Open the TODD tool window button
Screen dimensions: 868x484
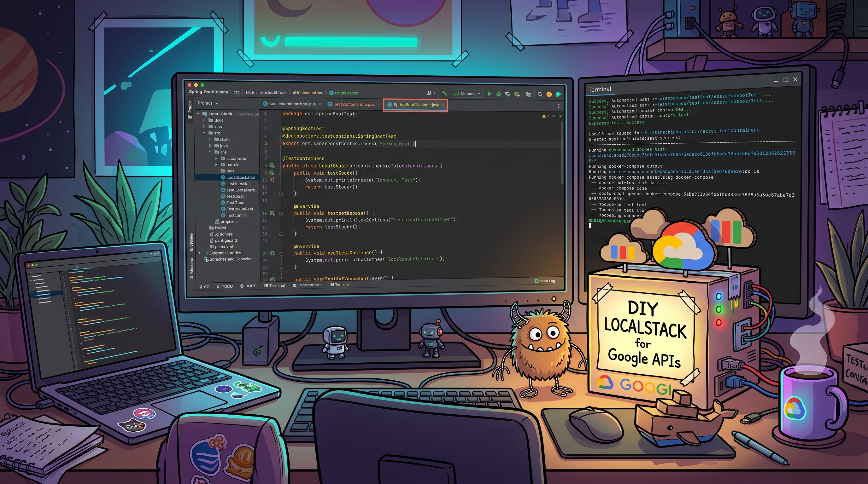point(225,286)
